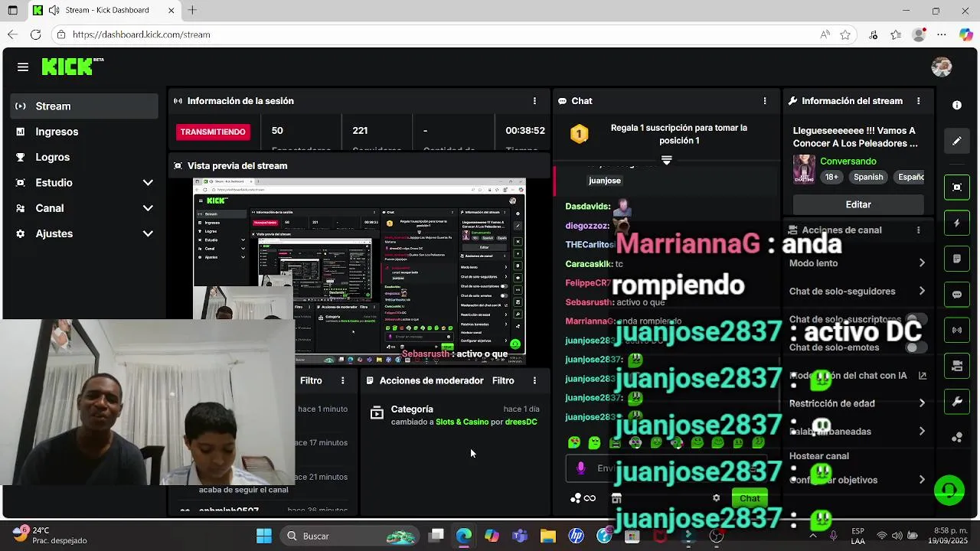Click the stream preview video thumbnail
980x551 pixels.
coord(359,272)
